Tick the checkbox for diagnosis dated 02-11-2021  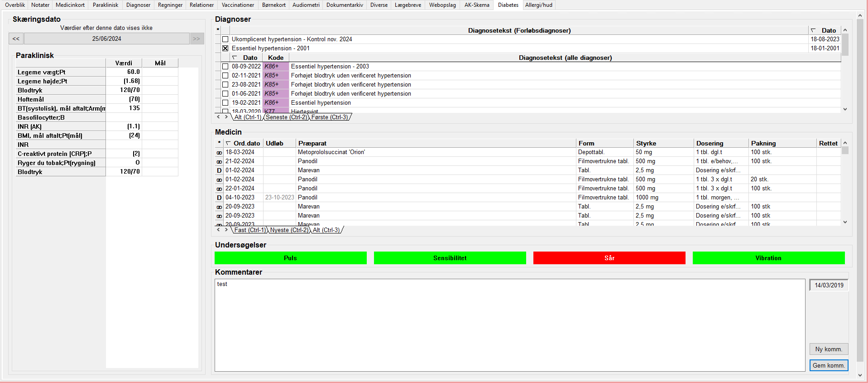[x=225, y=76]
